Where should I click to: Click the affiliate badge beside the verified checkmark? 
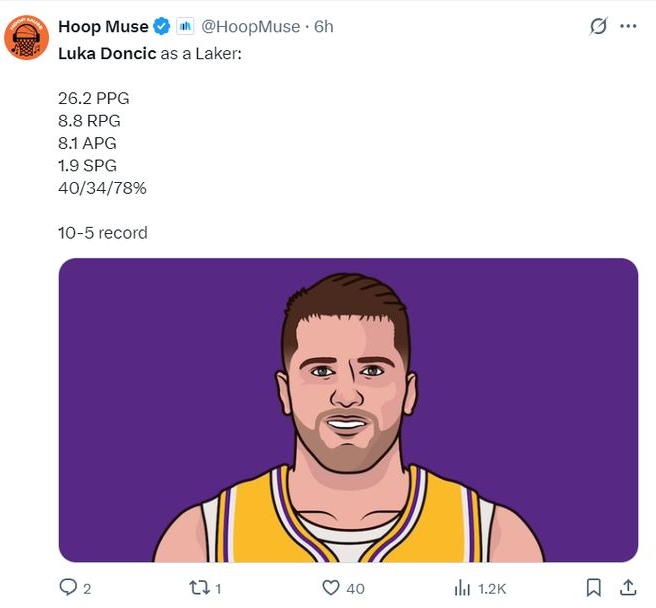(x=185, y=27)
